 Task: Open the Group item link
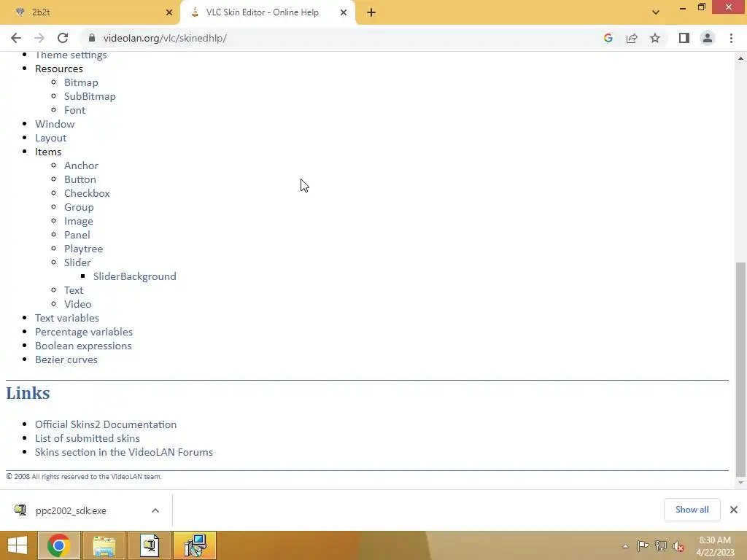click(x=79, y=207)
